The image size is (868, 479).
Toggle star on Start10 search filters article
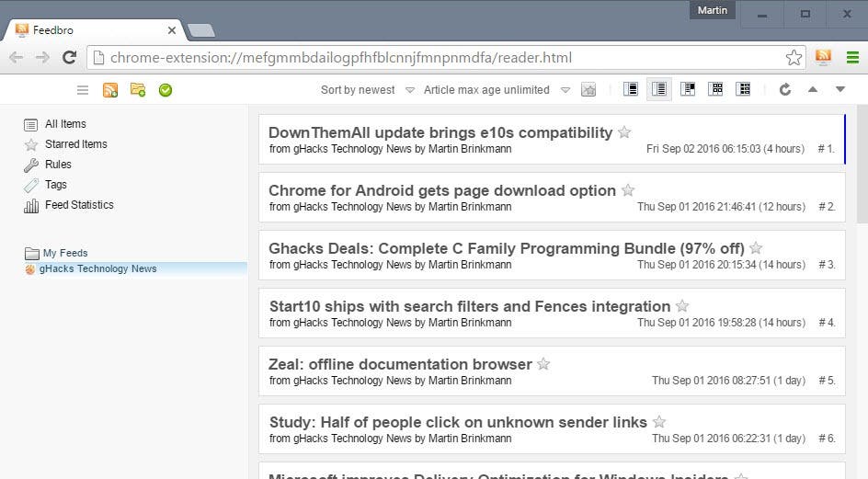pyautogui.click(x=682, y=305)
